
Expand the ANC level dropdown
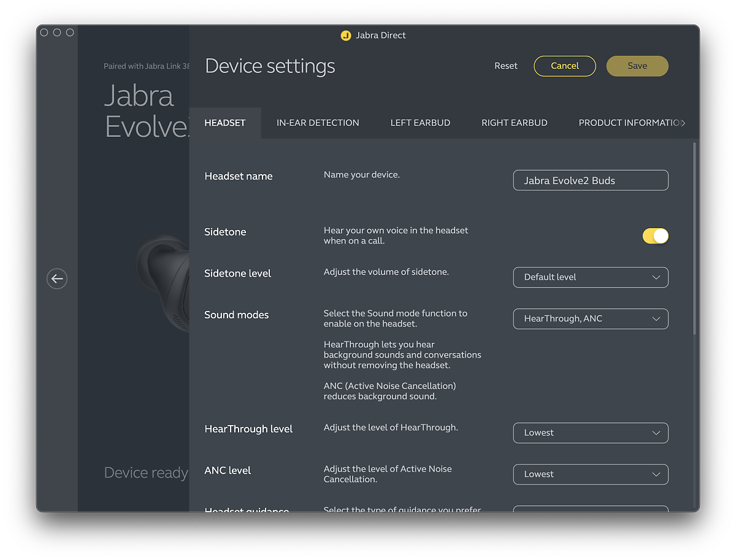(591, 474)
